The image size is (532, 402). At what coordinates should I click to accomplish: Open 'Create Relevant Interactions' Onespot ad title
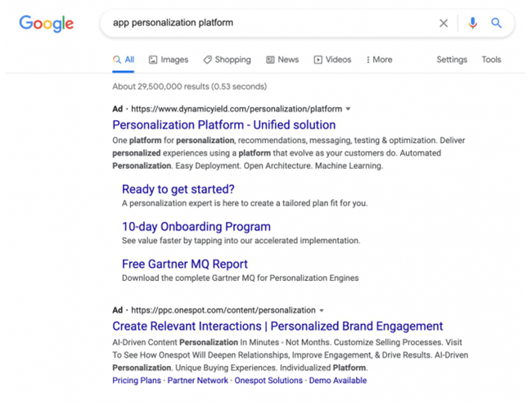tap(277, 327)
